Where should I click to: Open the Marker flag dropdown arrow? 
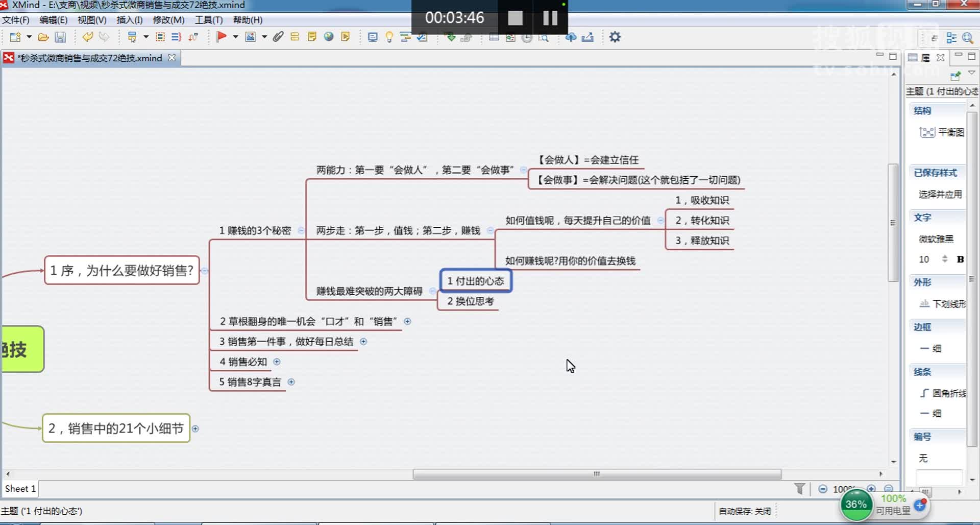click(x=235, y=37)
